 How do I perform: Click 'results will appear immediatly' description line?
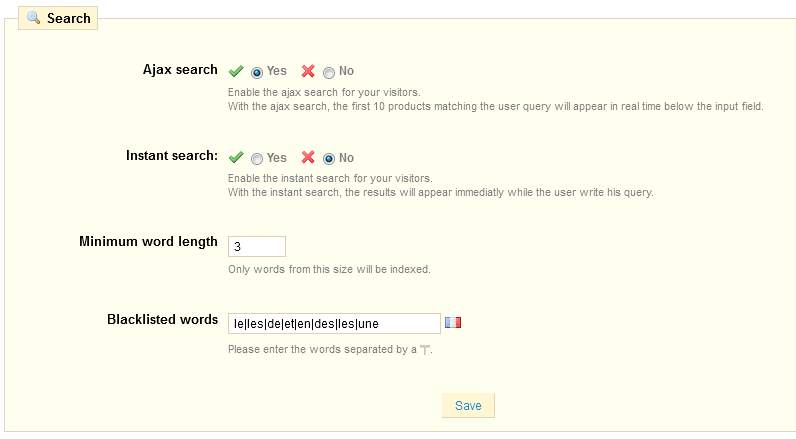(441, 193)
